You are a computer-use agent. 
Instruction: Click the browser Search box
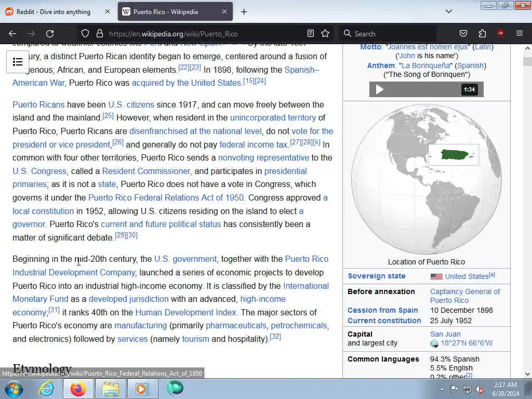[389, 34]
